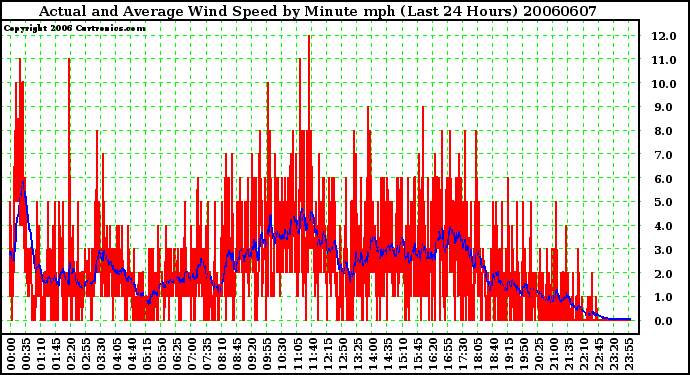The image size is (690, 375).
Task: Click the 21:35 time label
Action: [x=569, y=354]
